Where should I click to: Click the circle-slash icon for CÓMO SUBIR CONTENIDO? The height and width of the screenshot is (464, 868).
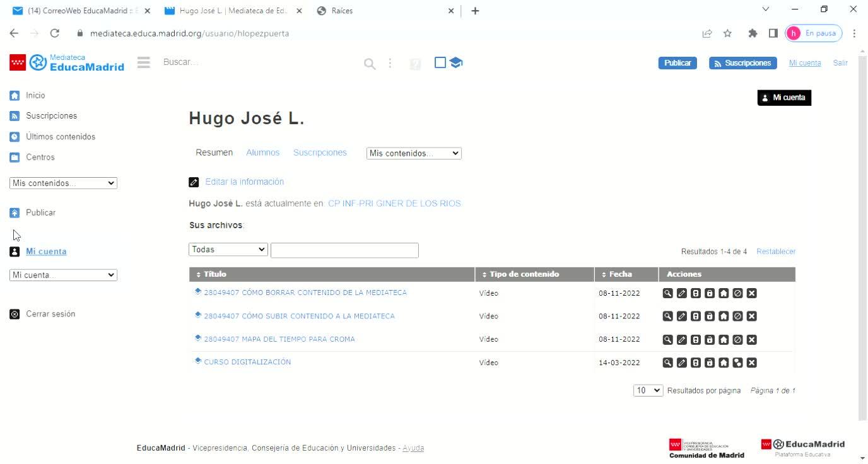click(737, 316)
